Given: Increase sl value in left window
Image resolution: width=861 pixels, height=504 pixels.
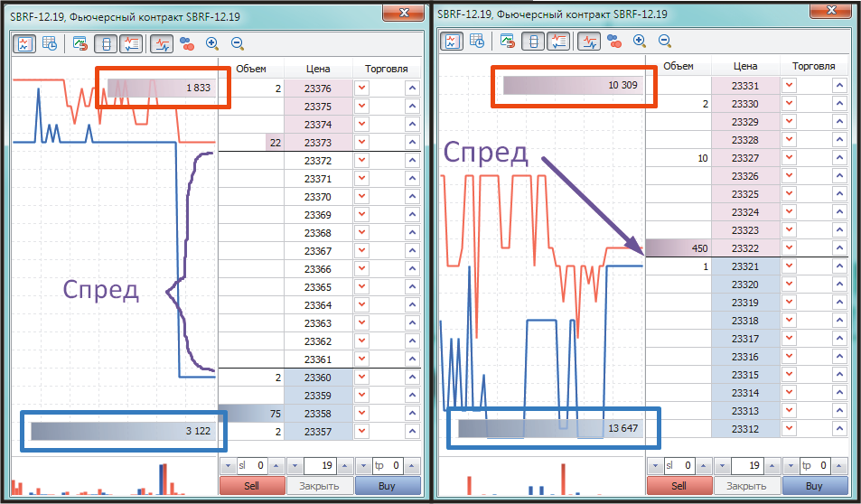Looking at the screenshot, I should click(276, 466).
